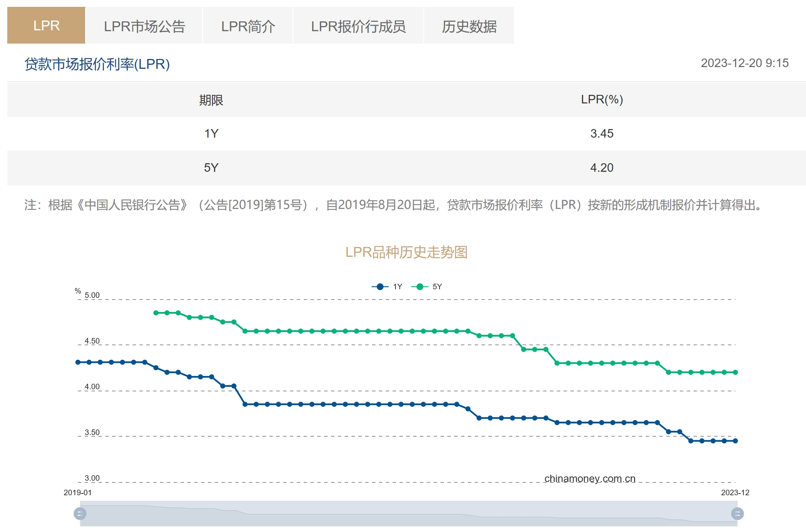Viewport: 806px width, 532px height.
Task: Select the 5Y row showing 4.20
Action: point(402,168)
